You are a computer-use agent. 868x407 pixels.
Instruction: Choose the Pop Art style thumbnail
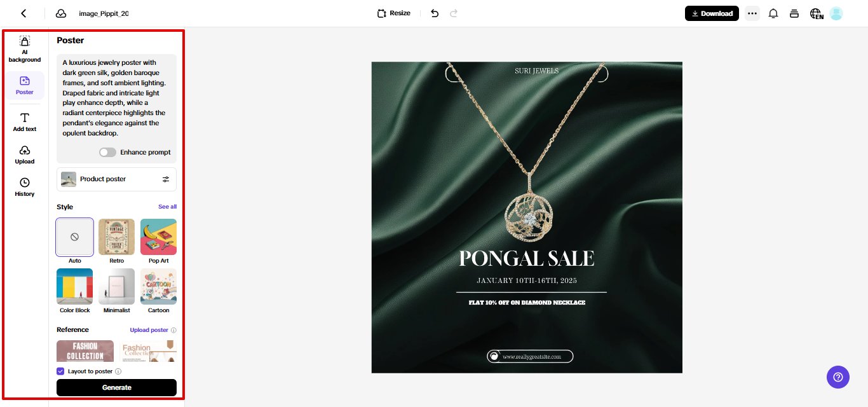pyautogui.click(x=159, y=237)
